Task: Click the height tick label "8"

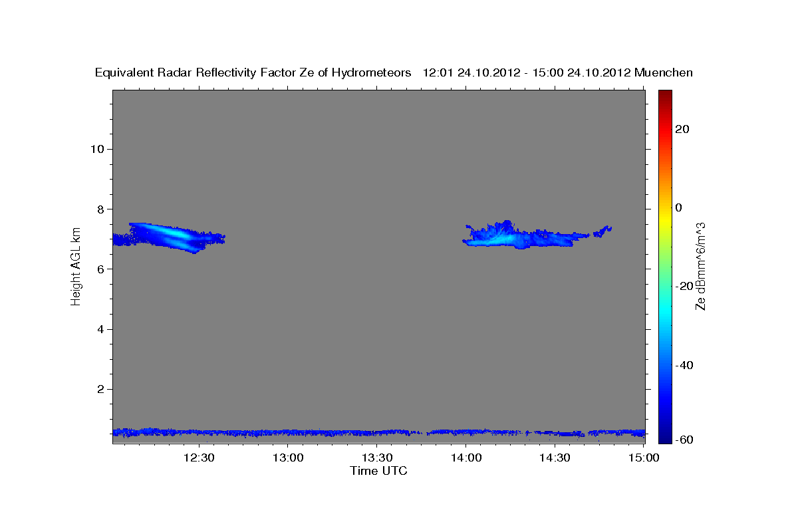Action: pyautogui.click(x=100, y=209)
